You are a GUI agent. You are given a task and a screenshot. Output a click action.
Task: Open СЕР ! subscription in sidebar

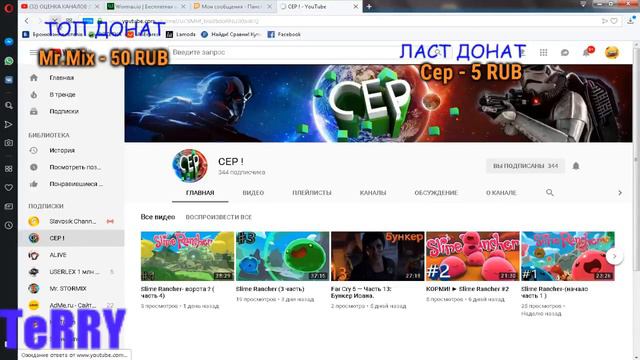point(71,238)
